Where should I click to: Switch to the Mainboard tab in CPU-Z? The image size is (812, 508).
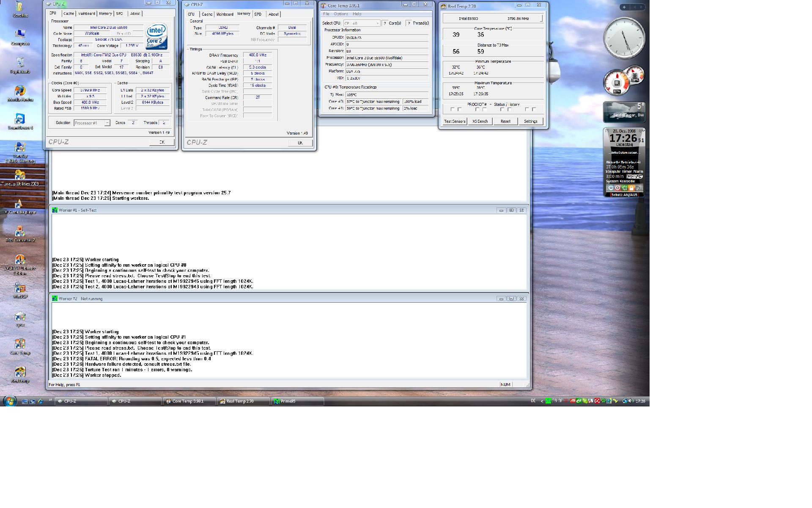point(86,14)
